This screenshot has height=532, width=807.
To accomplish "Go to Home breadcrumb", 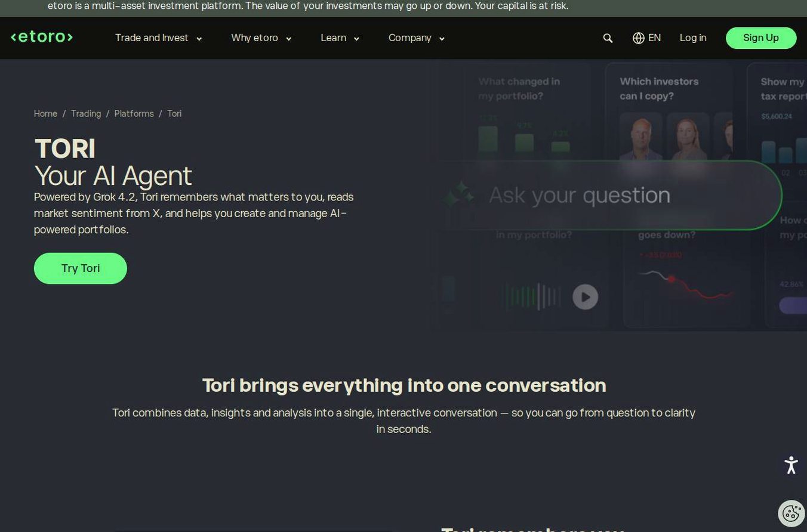I will (x=45, y=113).
